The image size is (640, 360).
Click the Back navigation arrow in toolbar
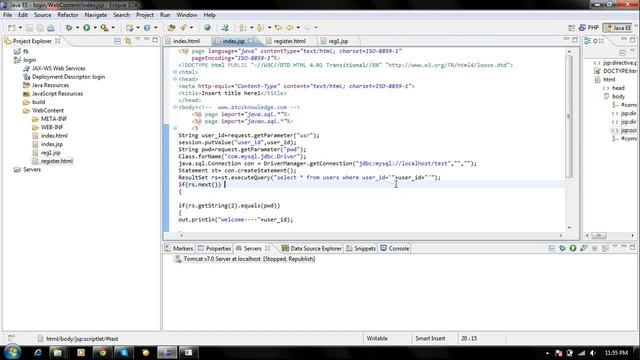(289, 28)
